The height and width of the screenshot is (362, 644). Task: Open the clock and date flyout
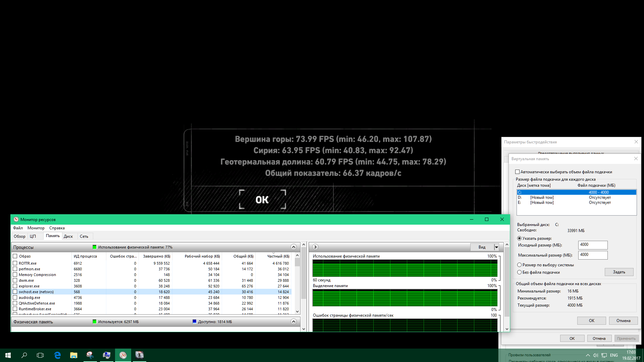click(631, 355)
